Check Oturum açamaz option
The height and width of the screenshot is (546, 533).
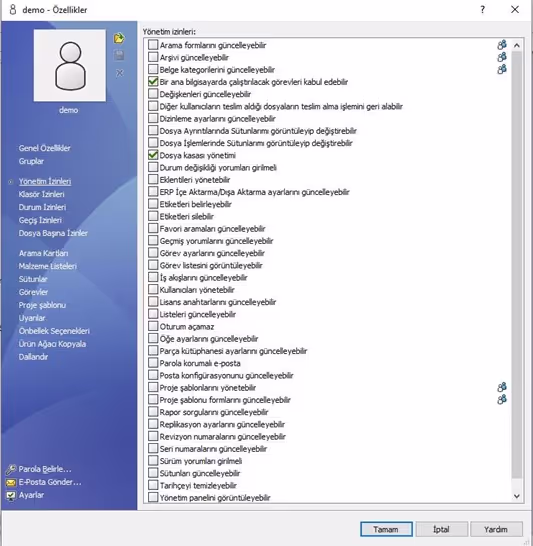click(x=153, y=326)
